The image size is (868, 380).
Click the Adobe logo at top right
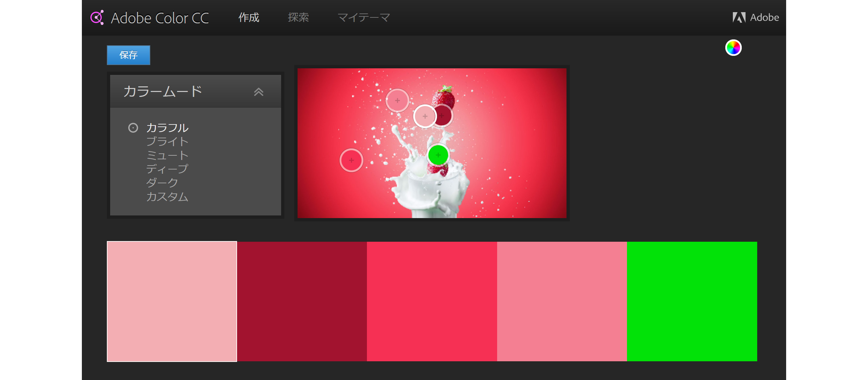pos(756,17)
